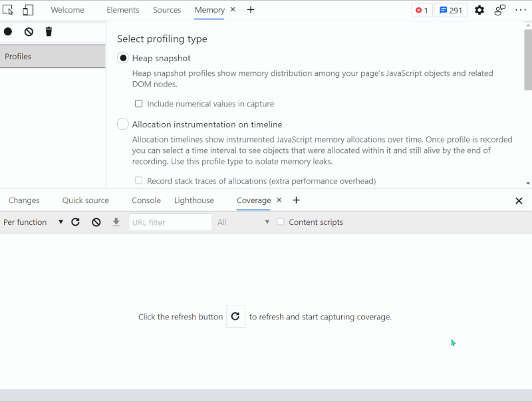Open the Sources panel
Viewport: 532px width, 402px height.
(x=167, y=9)
